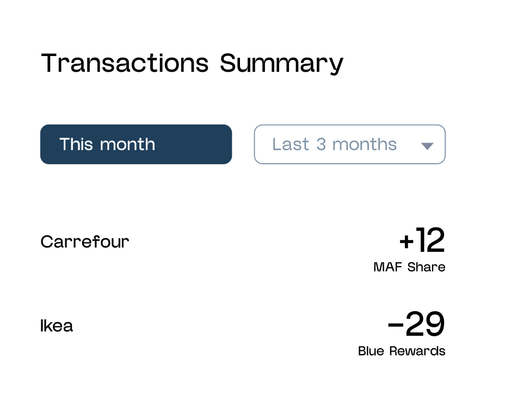
Task: Click the +12 amount for Carrefour
Action: point(422,242)
